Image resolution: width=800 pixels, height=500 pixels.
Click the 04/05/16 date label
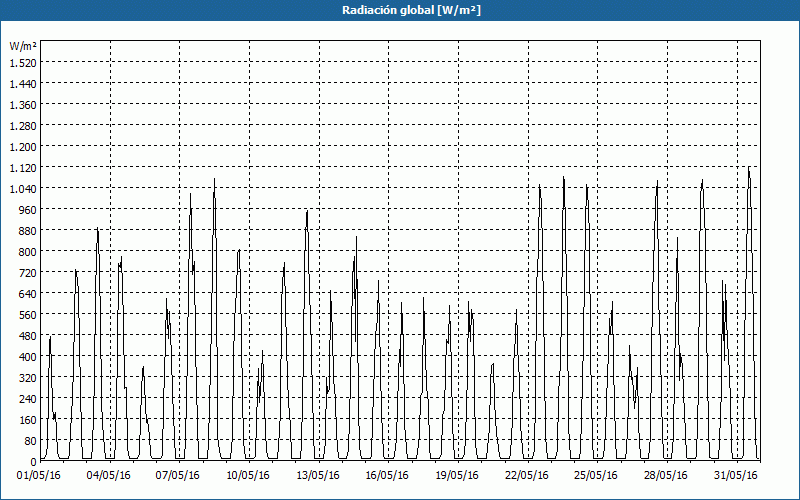tap(108, 475)
